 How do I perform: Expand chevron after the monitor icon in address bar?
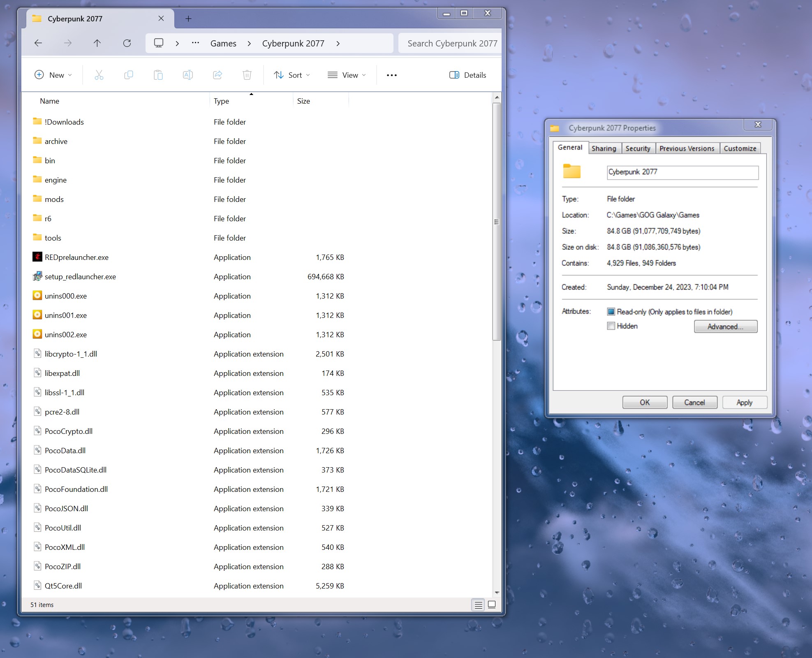[177, 44]
